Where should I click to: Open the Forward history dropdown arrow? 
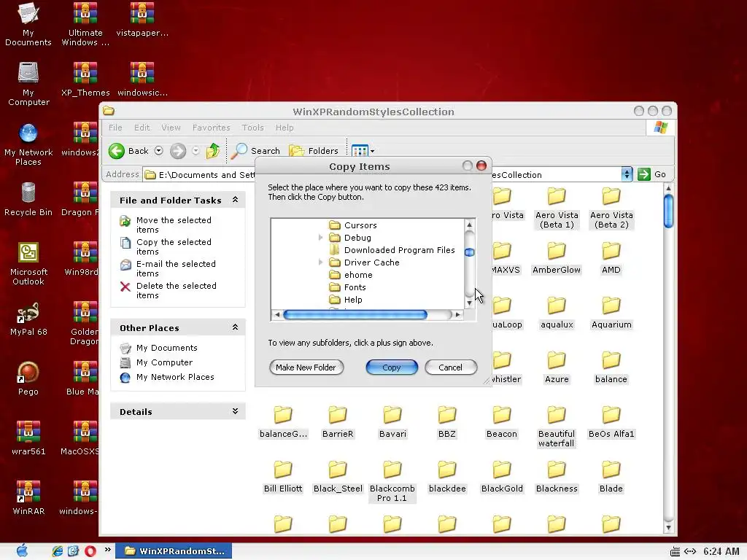[x=196, y=151]
